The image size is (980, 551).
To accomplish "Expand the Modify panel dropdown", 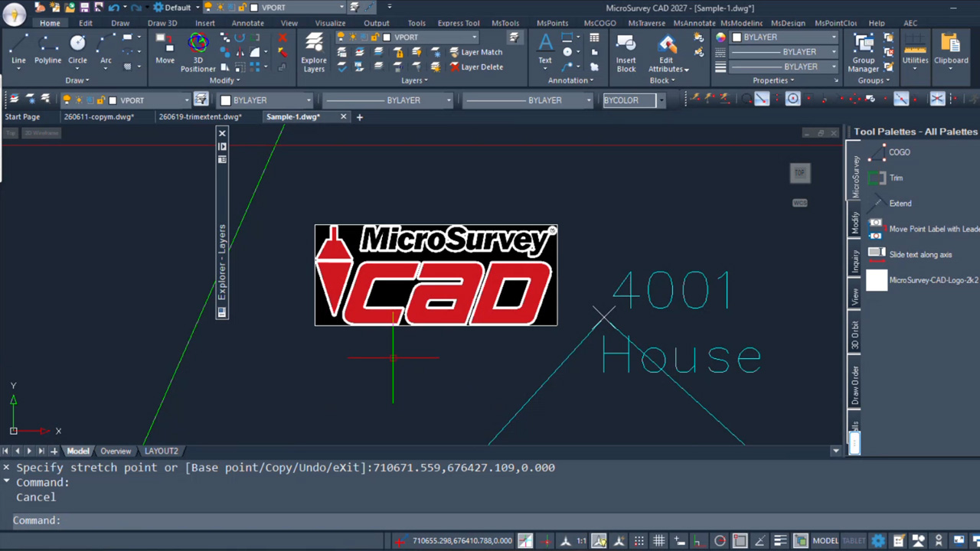I will [225, 80].
